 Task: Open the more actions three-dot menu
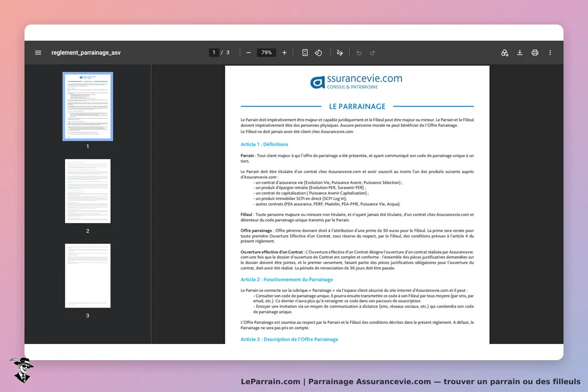point(550,52)
